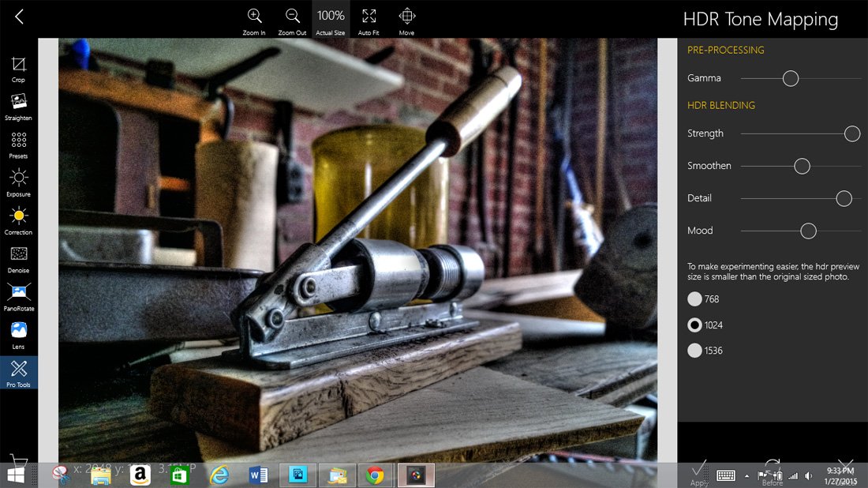Launch Internet Explorer from taskbar
Screen dimensions: 868x488
pos(219,475)
